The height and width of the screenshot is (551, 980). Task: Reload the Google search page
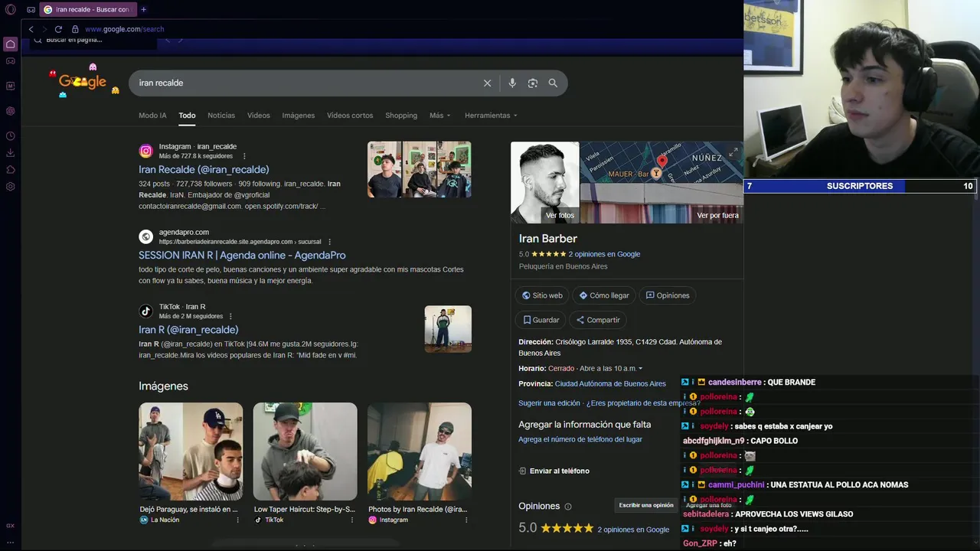tap(58, 29)
